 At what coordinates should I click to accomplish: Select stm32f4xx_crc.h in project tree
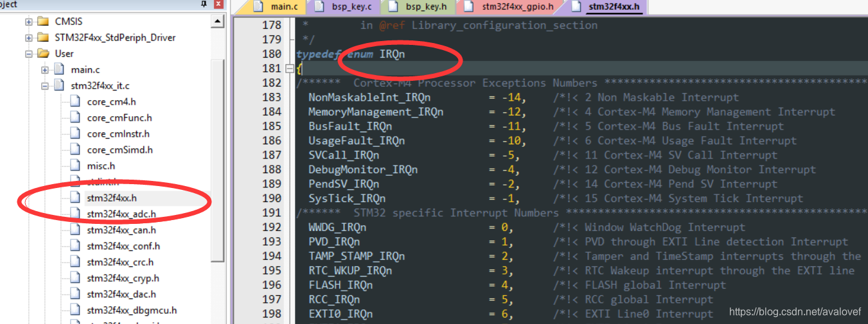point(120,262)
